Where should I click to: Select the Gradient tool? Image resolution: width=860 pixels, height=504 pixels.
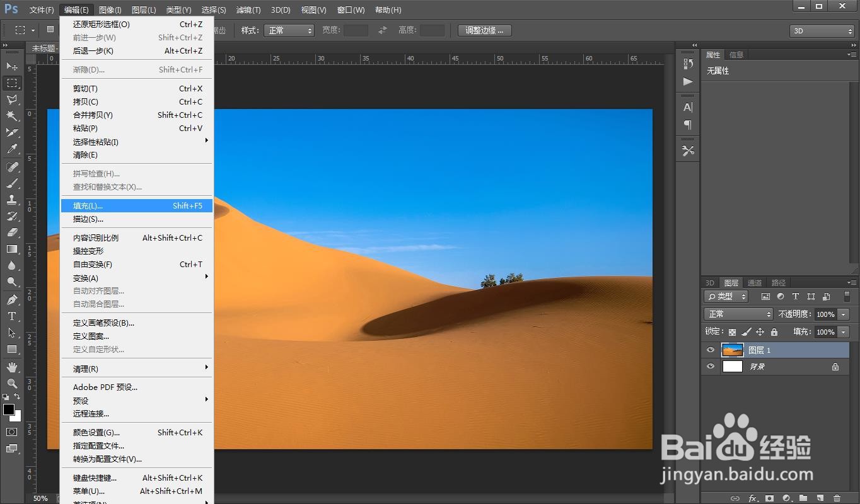pos(11,249)
